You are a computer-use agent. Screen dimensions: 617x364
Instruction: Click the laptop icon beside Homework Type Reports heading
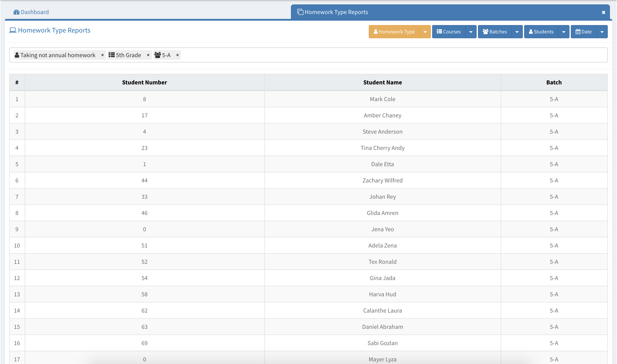coord(13,30)
